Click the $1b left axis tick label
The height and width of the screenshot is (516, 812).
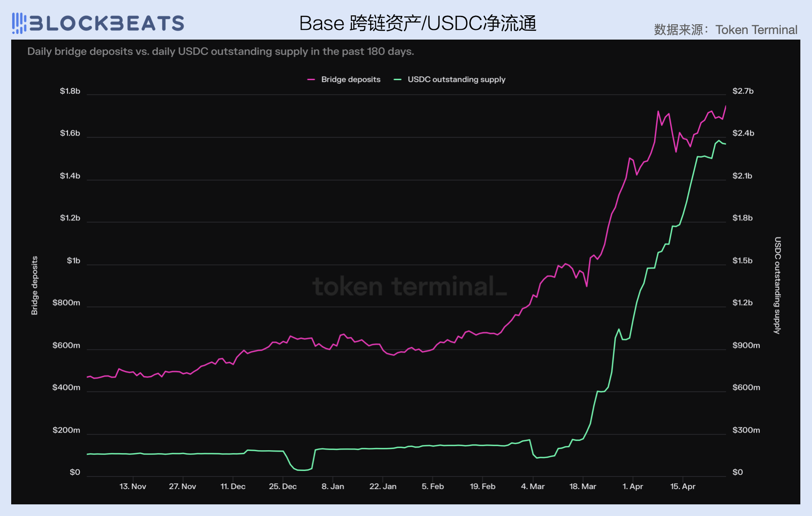(x=73, y=261)
